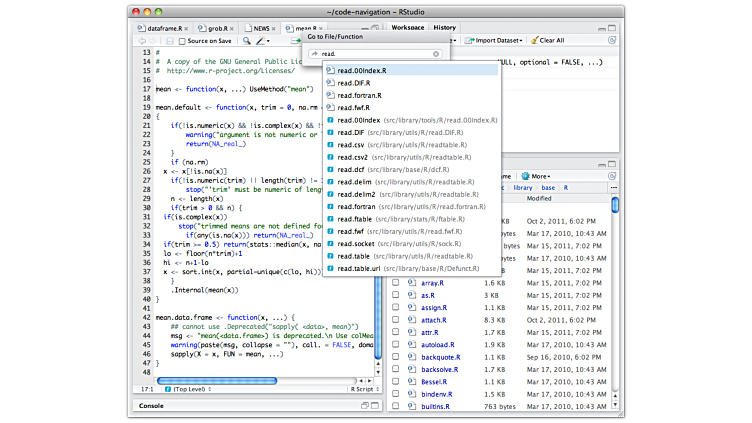Image resolution: width=752 pixels, height=423 pixels.
Task: Toggle the Source on Save checkbox
Action: click(182, 41)
